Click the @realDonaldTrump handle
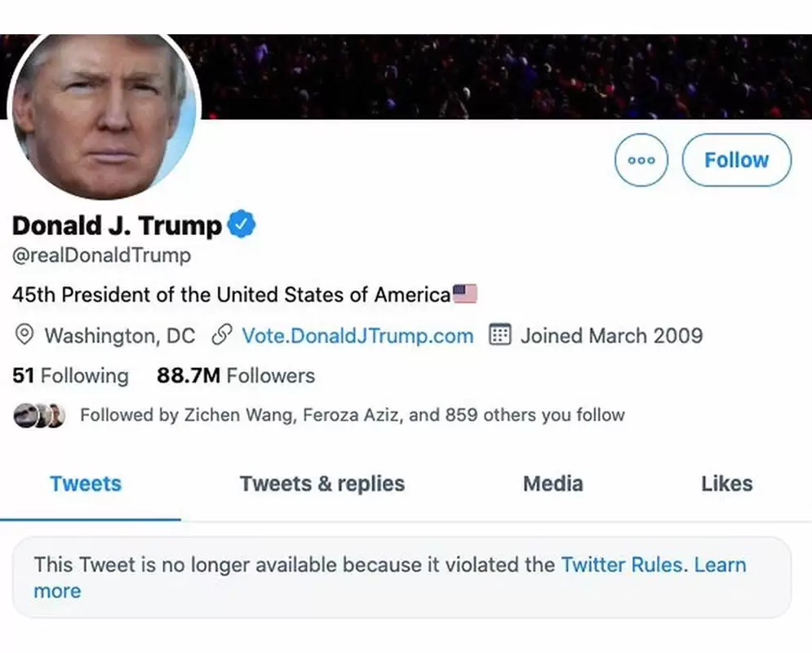The width and height of the screenshot is (812, 653). tap(100, 255)
